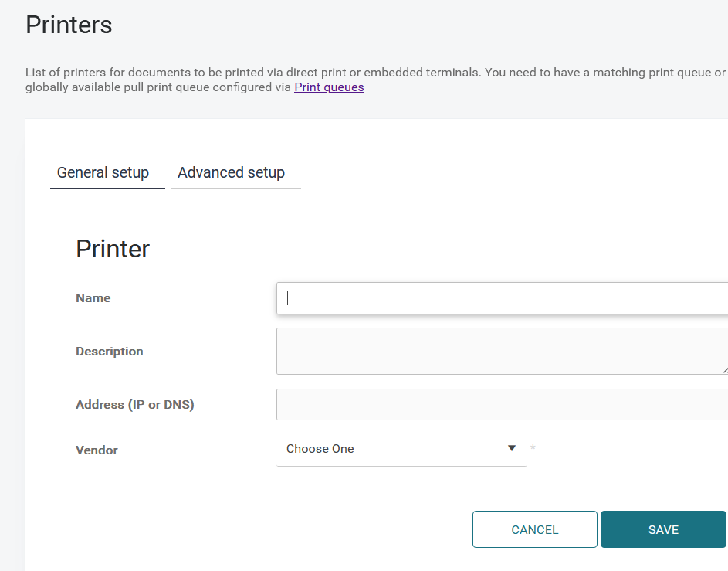The width and height of the screenshot is (728, 571).
Task: Click the Printers page title
Action: pos(69,25)
